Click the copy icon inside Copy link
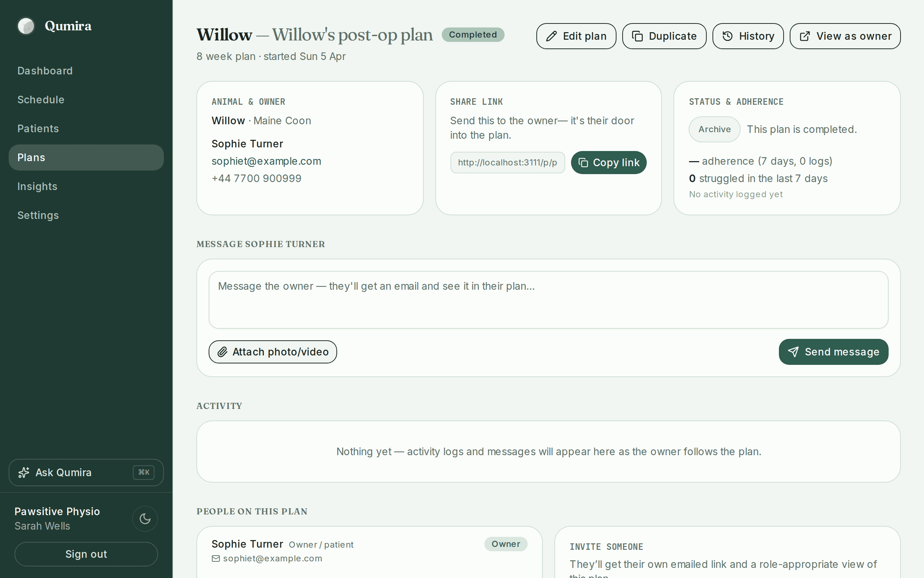The width and height of the screenshot is (924, 578). 583,163
